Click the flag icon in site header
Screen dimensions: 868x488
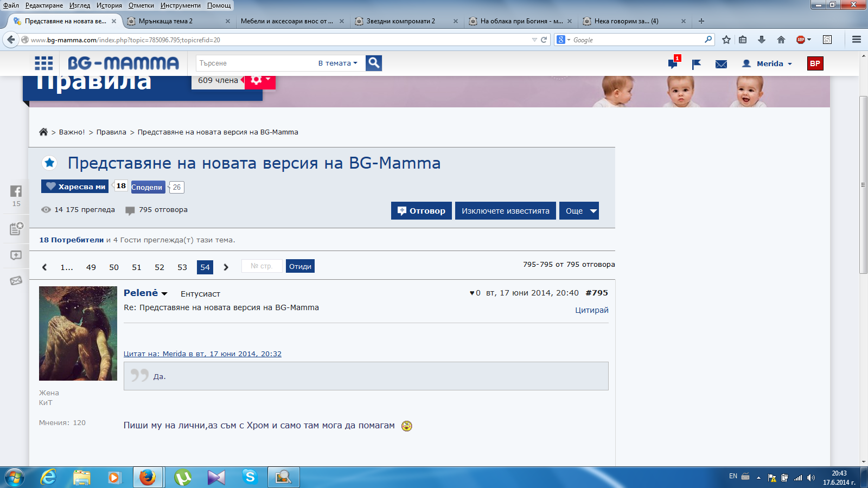tap(697, 64)
